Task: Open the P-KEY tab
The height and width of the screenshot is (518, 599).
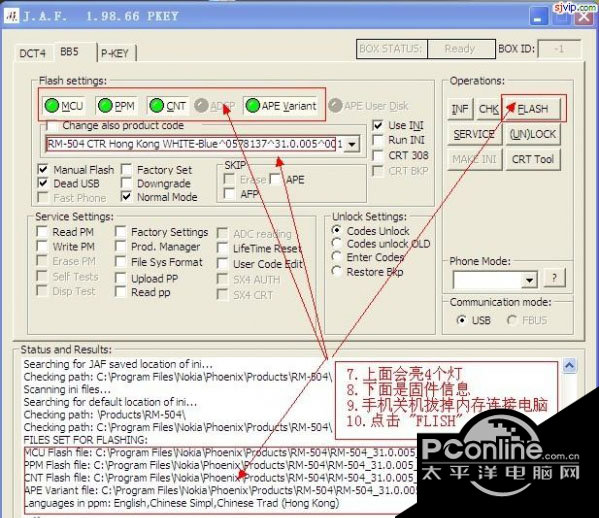Action: 115,53
